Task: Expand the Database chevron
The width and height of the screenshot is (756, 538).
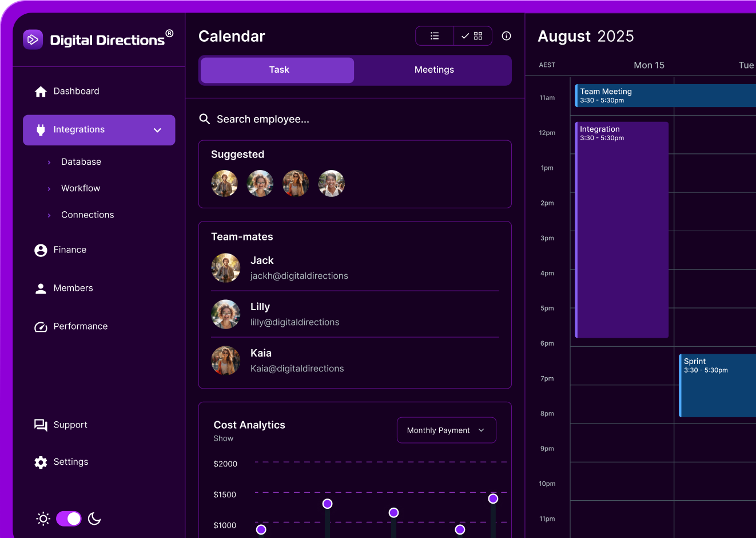Action: pyautogui.click(x=49, y=163)
